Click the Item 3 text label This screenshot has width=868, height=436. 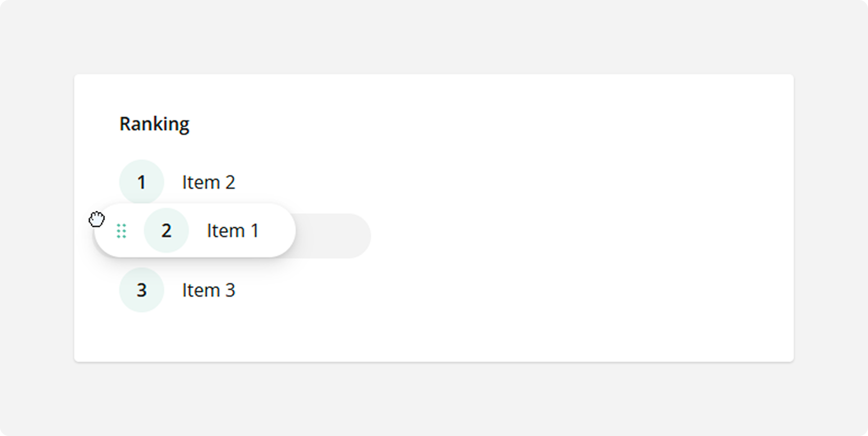pos(209,290)
